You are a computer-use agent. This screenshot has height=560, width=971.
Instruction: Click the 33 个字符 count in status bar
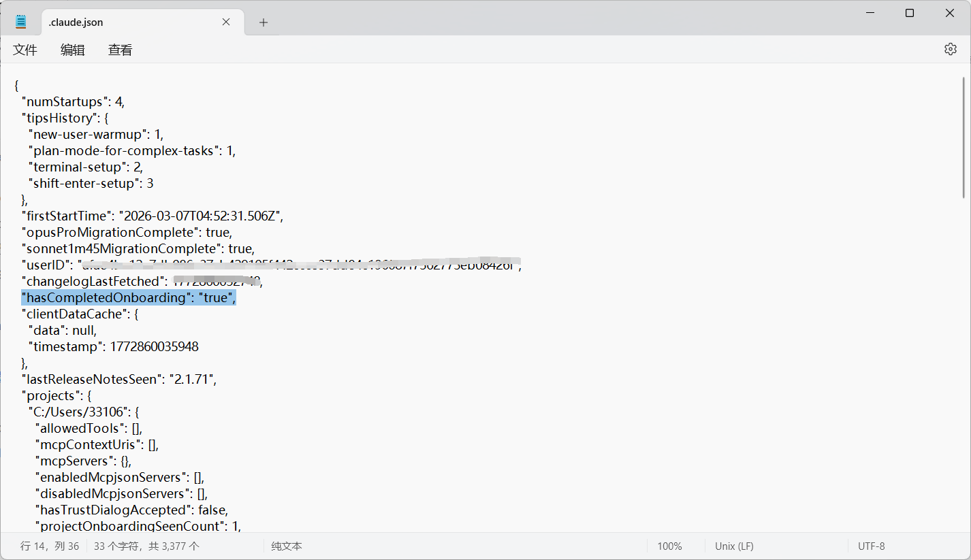(146, 546)
